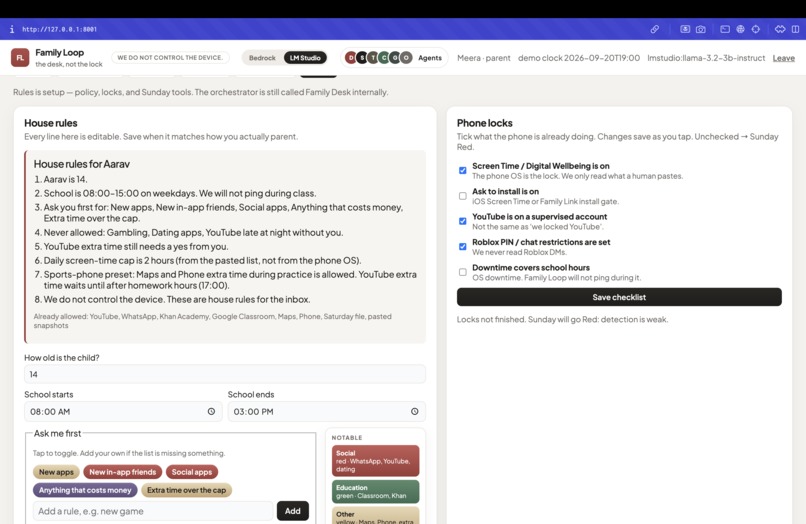Open the time picker clock in School starts
This screenshot has height=524, width=806.
(211, 411)
